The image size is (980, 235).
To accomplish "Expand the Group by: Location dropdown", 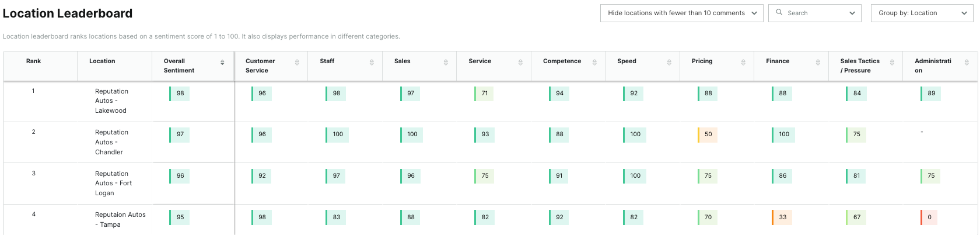I will click(x=922, y=13).
